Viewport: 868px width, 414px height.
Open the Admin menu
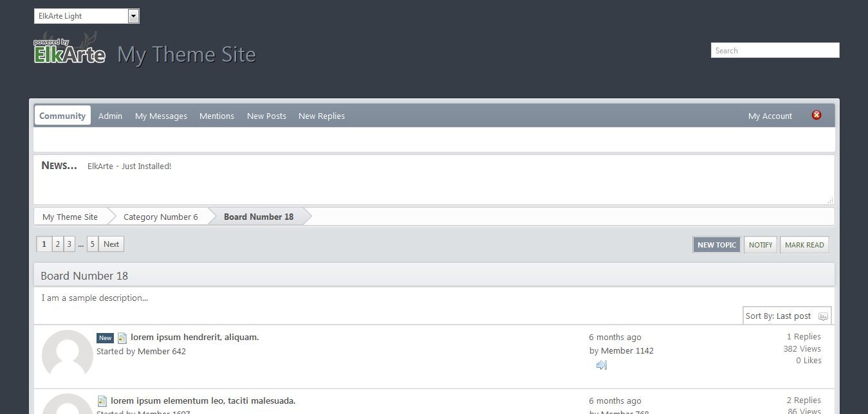[110, 116]
